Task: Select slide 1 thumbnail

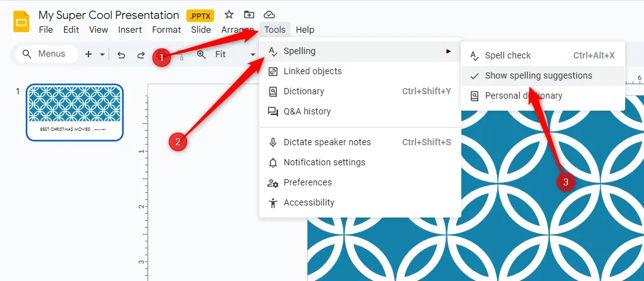Action: (75, 113)
